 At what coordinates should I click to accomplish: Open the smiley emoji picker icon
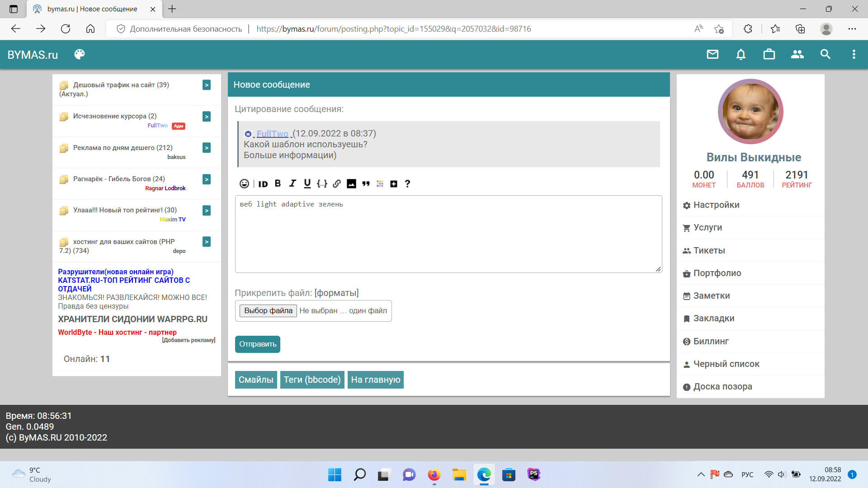(x=244, y=183)
